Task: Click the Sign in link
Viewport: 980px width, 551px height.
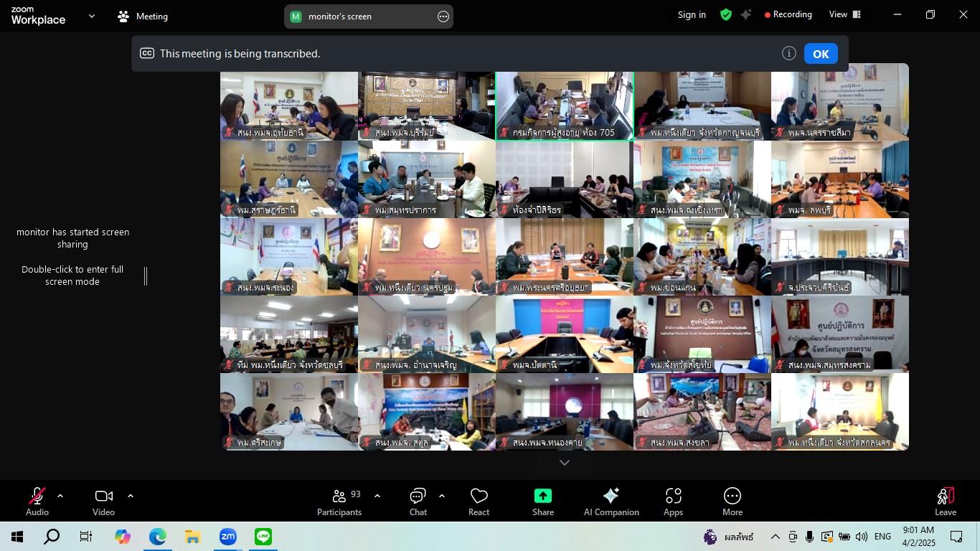Action: tap(692, 14)
